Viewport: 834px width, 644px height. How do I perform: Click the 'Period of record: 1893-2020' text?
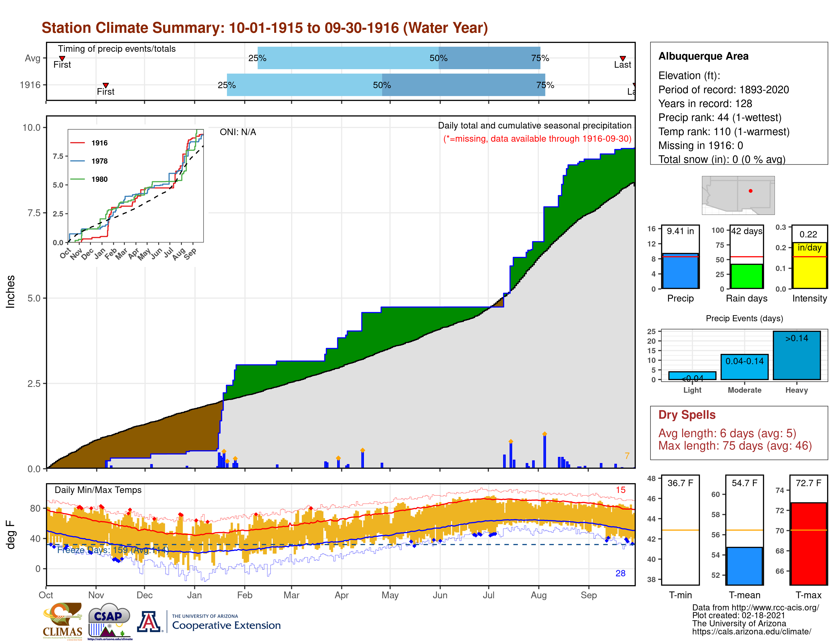[724, 90]
